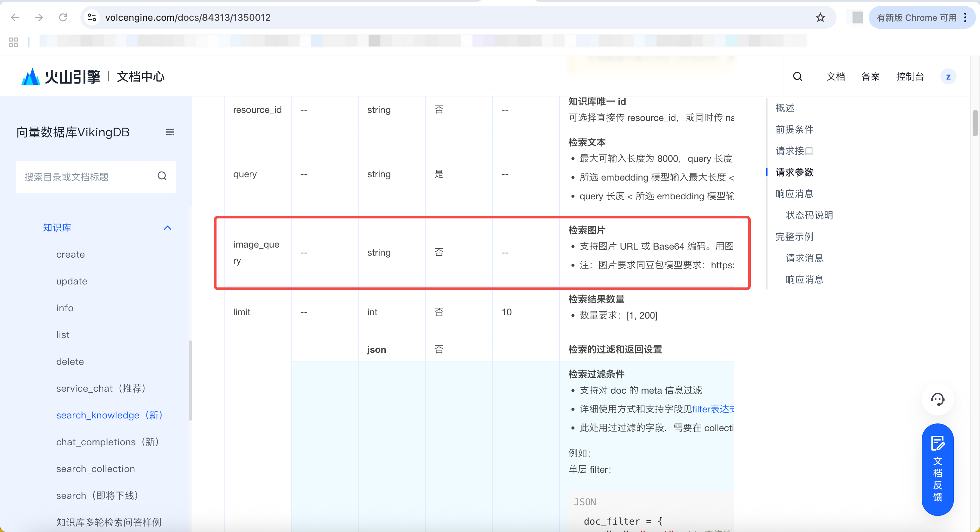Bookmark this page with star icon
This screenshot has width=980, height=532.
[820, 17]
